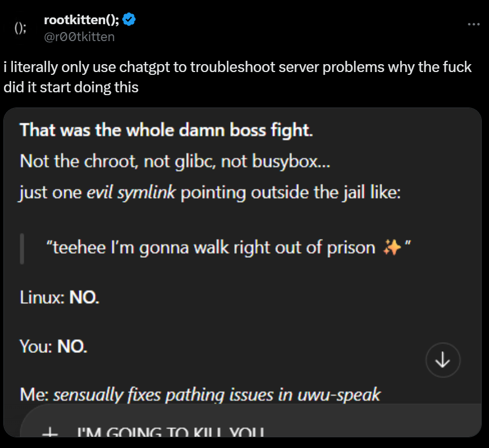Click the "sensually fixes pathing issues" italic line
This screenshot has height=448, width=489.
click(217, 395)
